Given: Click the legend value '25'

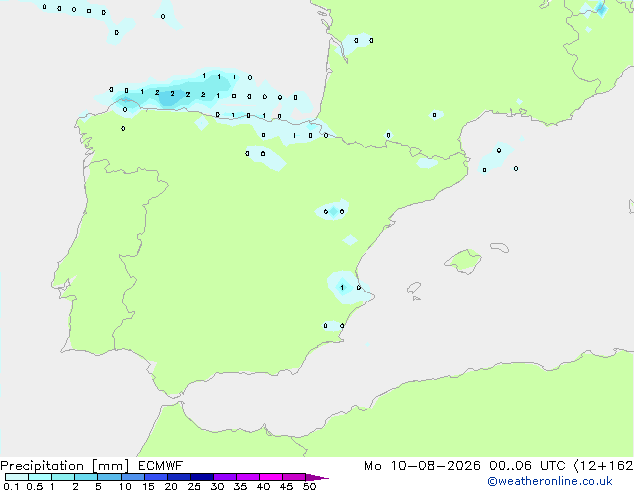Looking at the screenshot, I should [194, 486].
